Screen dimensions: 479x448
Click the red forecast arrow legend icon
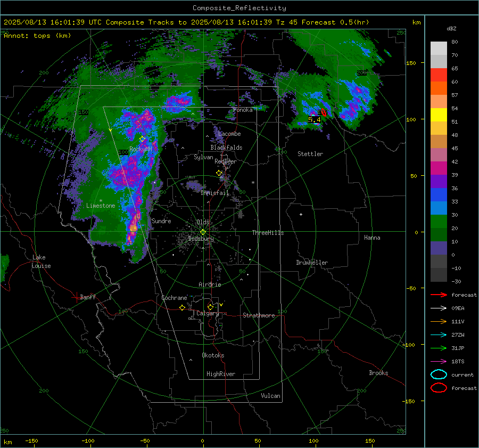tap(439, 295)
